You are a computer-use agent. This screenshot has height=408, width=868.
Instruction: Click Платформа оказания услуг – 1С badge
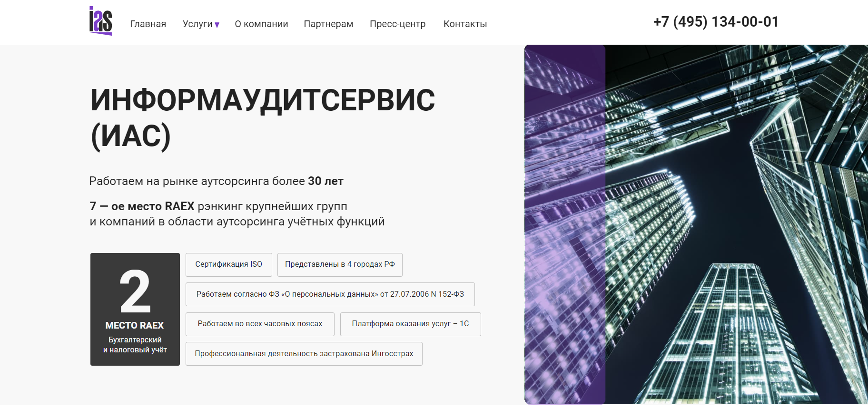tap(411, 324)
